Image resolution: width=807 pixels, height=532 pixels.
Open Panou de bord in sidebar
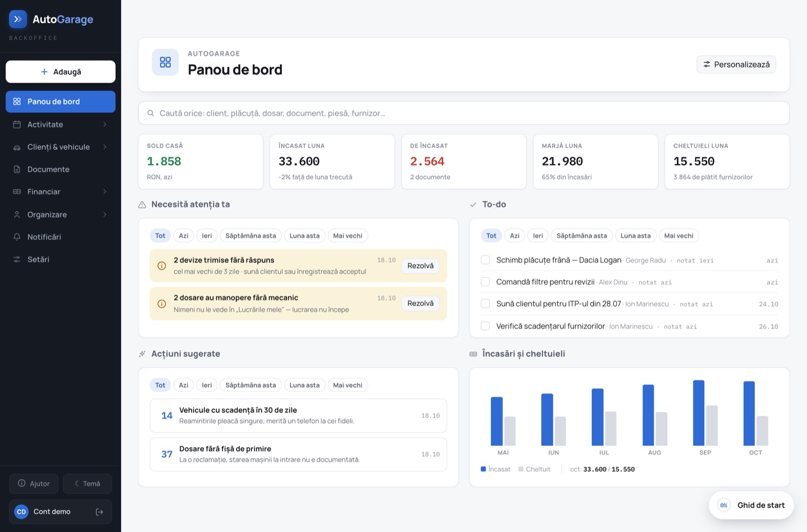[x=61, y=102]
